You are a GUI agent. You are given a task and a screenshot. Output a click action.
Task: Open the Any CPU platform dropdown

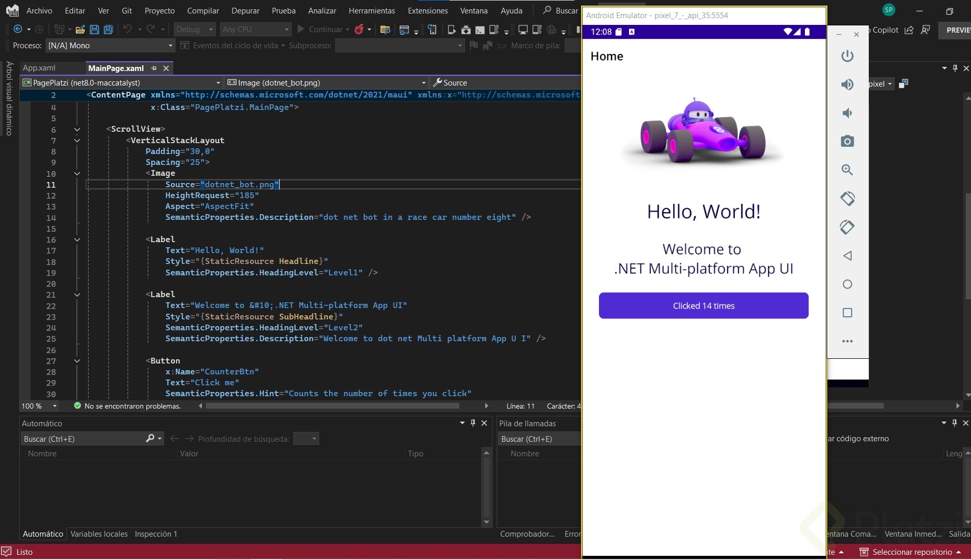point(255,30)
